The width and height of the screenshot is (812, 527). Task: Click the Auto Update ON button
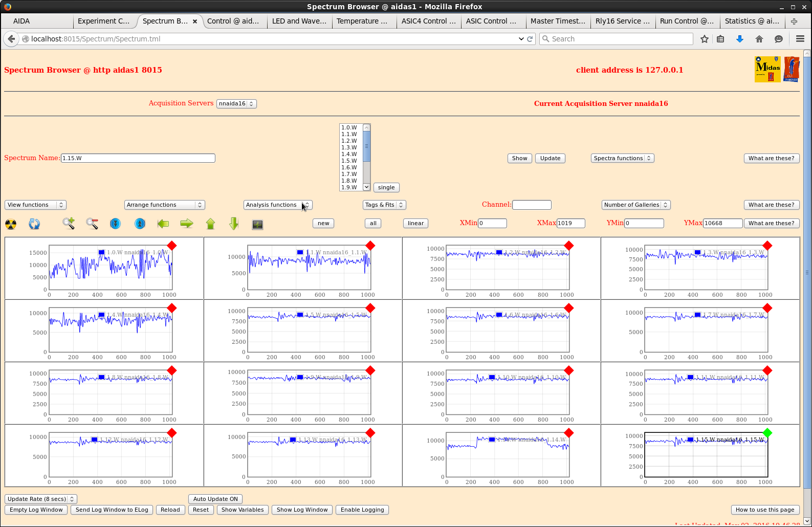pyautogui.click(x=216, y=499)
